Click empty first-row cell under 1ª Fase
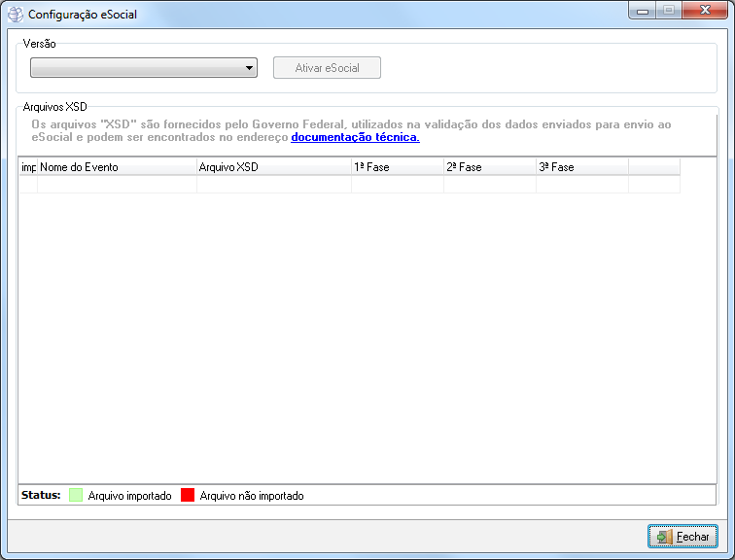735x560 pixels. tap(397, 185)
